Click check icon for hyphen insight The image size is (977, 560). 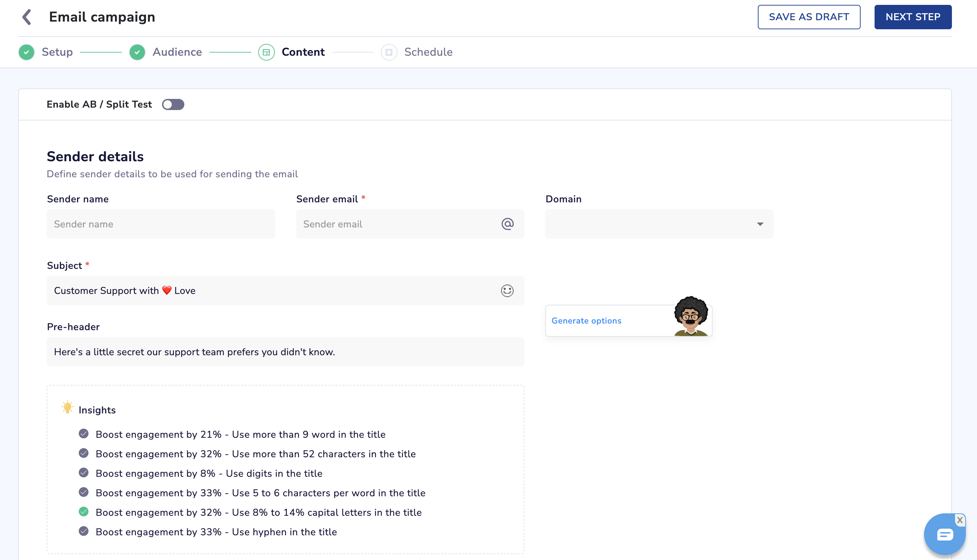tap(84, 531)
